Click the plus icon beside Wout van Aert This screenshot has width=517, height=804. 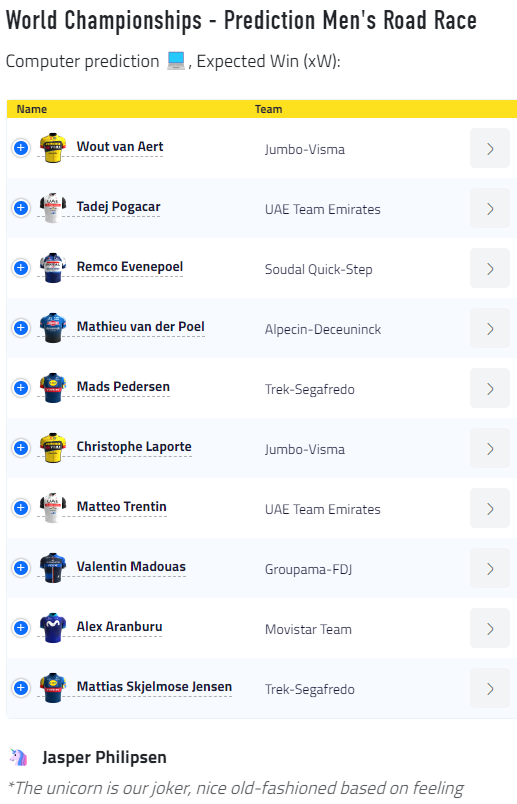pos(21,148)
